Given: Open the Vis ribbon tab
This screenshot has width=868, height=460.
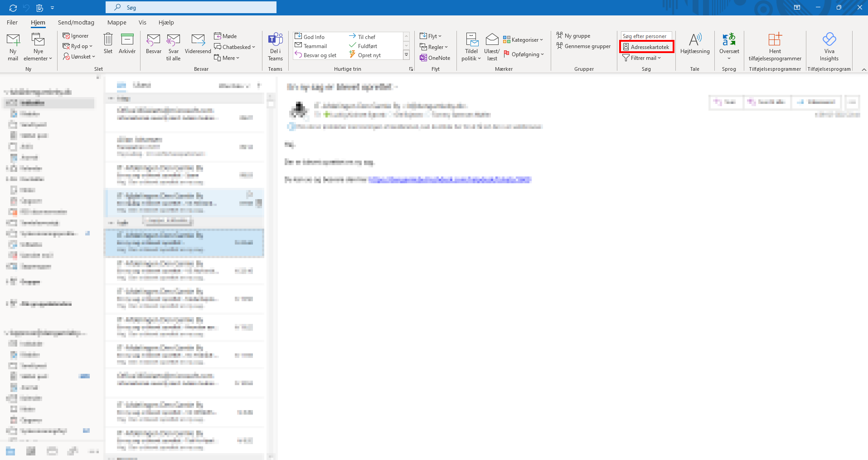Looking at the screenshot, I should coord(142,22).
